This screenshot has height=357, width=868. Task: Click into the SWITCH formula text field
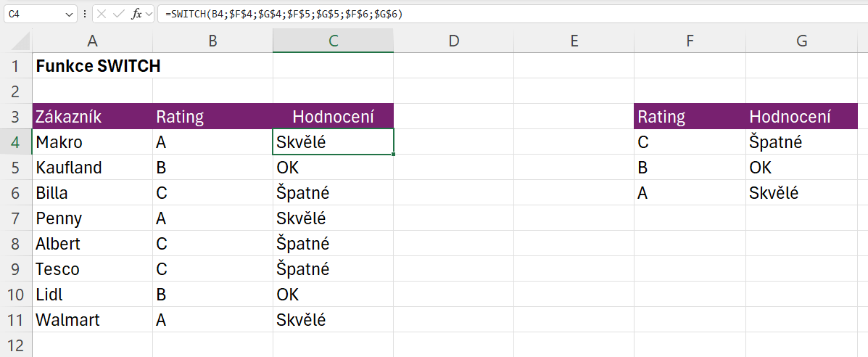tap(508, 15)
